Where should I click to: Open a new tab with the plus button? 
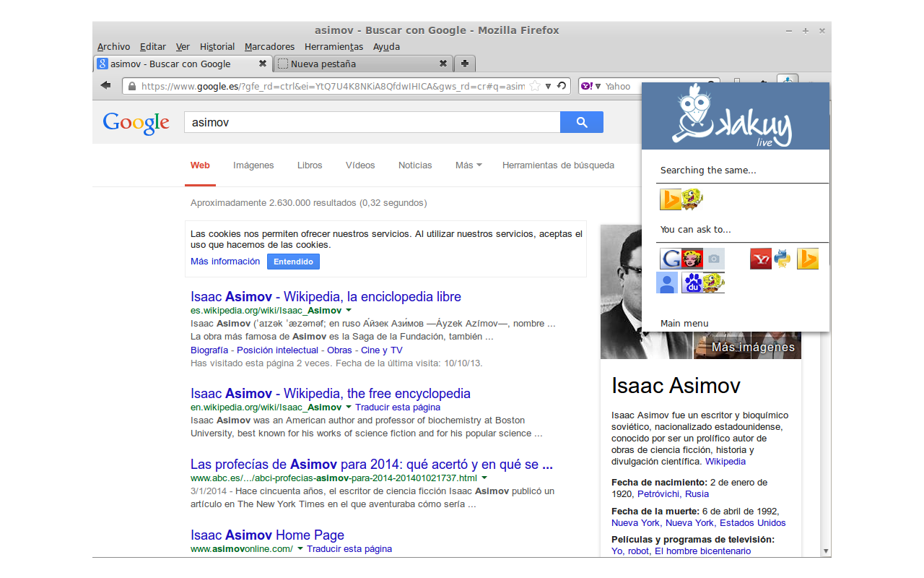(465, 64)
